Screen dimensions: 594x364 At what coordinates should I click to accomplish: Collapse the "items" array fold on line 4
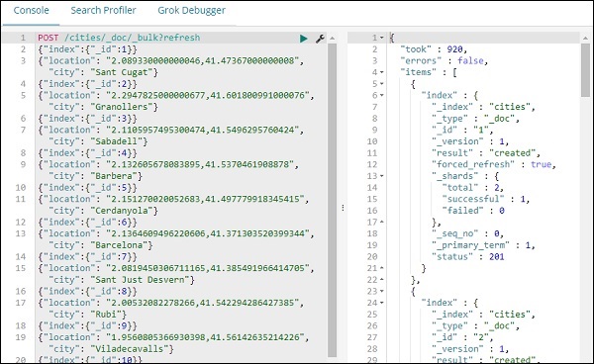pos(382,72)
